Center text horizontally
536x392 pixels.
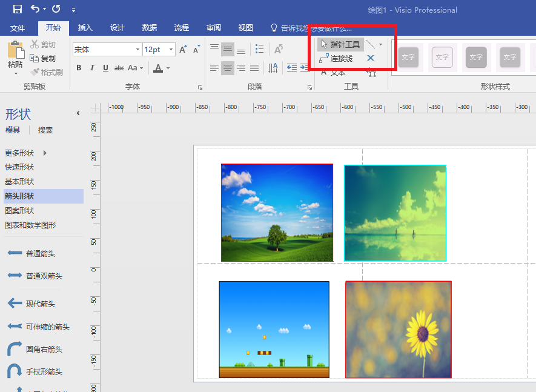tap(228, 68)
